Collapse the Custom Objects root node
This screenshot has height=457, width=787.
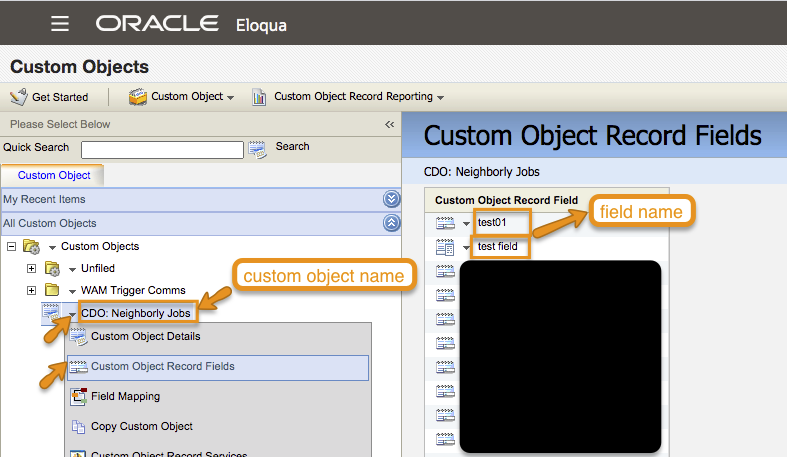11,246
